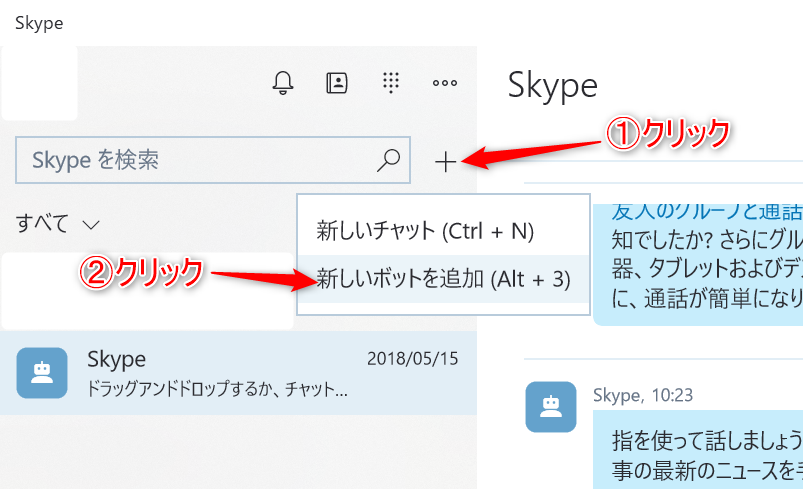Image resolution: width=803 pixels, height=489 pixels.
Task: Open the contacts list icon
Action: point(337,83)
